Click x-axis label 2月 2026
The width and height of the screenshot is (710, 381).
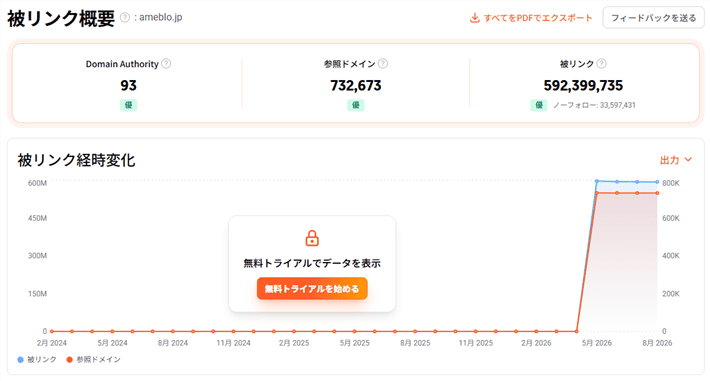pos(536,343)
